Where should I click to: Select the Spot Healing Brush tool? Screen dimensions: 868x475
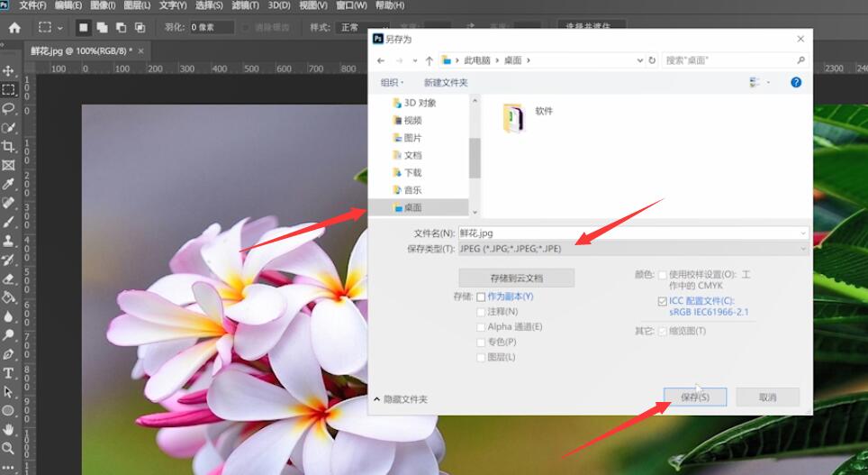point(8,203)
